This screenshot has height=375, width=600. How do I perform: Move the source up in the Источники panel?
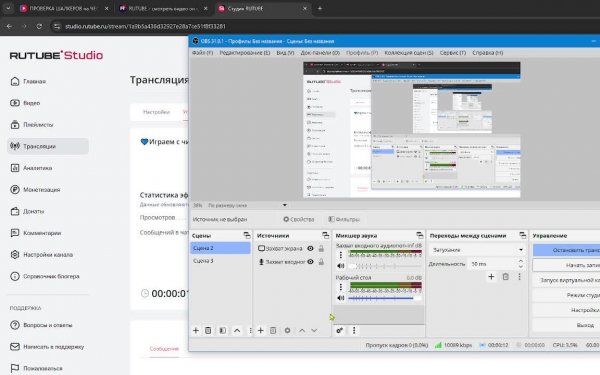pos(302,330)
